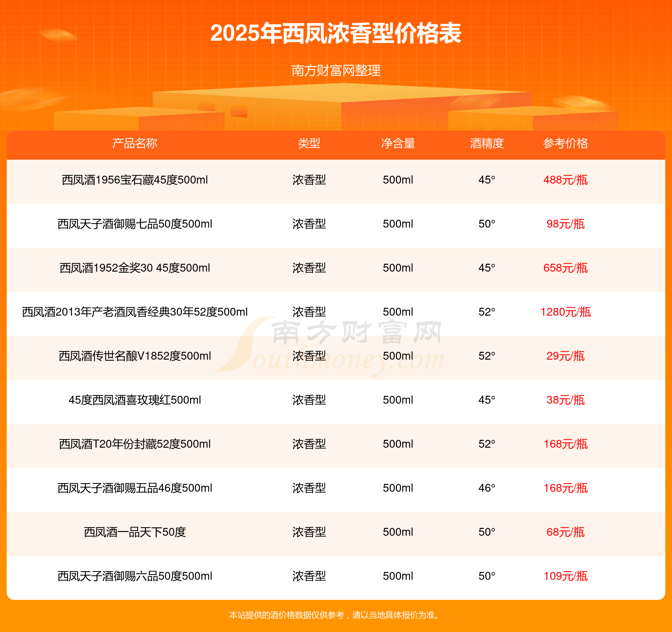The height and width of the screenshot is (632, 672).
Task: Click 50° in the 御赐六品 row
Action: click(487, 576)
